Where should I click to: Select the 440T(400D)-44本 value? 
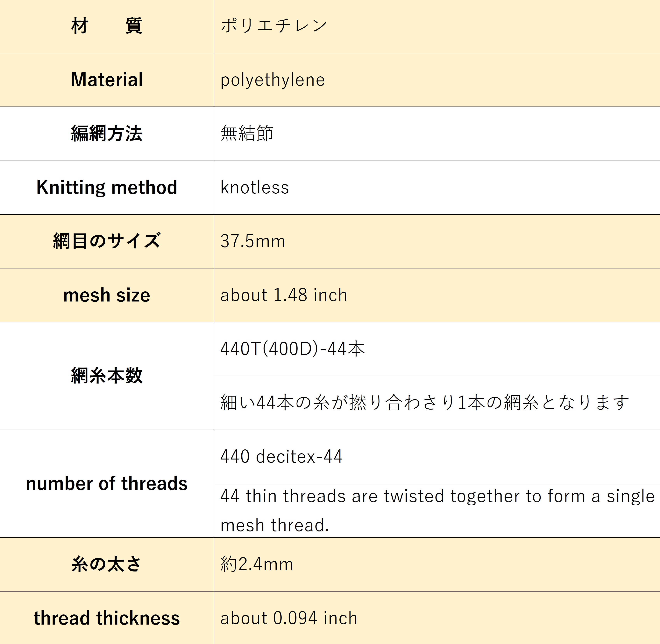coord(292,349)
